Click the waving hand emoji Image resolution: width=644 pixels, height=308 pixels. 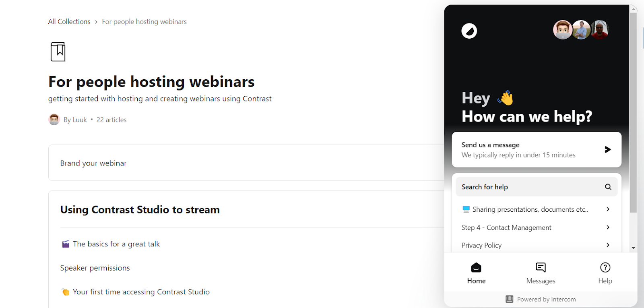[506, 98]
